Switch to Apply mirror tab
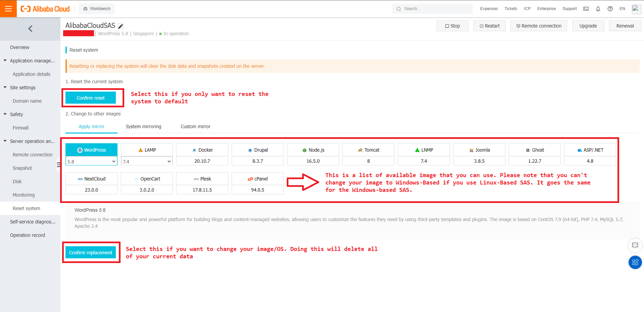 91,126
